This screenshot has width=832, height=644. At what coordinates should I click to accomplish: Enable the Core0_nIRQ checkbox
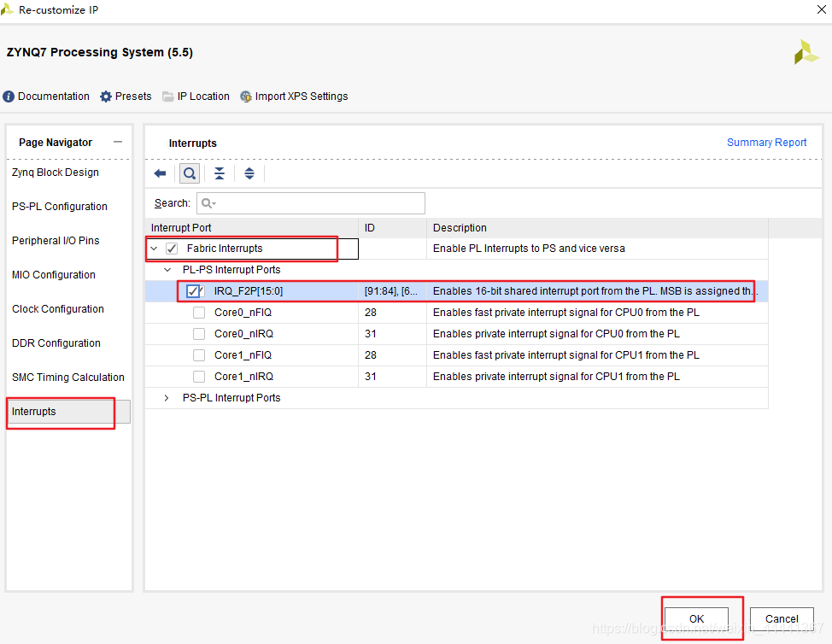pyautogui.click(x=199, y=334)
